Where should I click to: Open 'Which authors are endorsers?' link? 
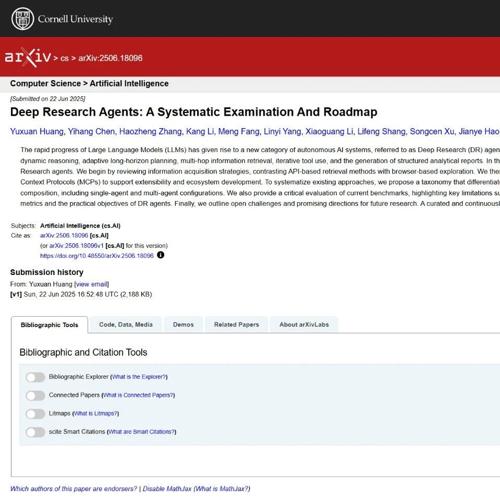pos(73,489)
